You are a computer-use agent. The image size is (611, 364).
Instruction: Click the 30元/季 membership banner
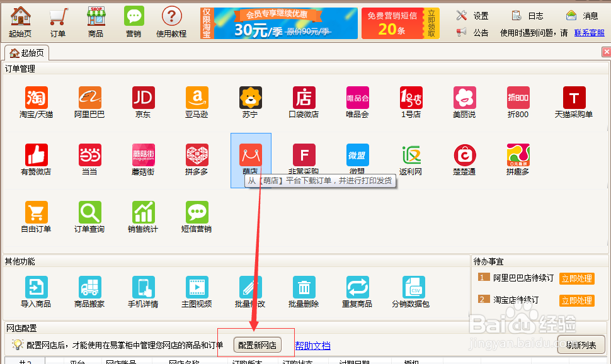click(x=279, y=23)
